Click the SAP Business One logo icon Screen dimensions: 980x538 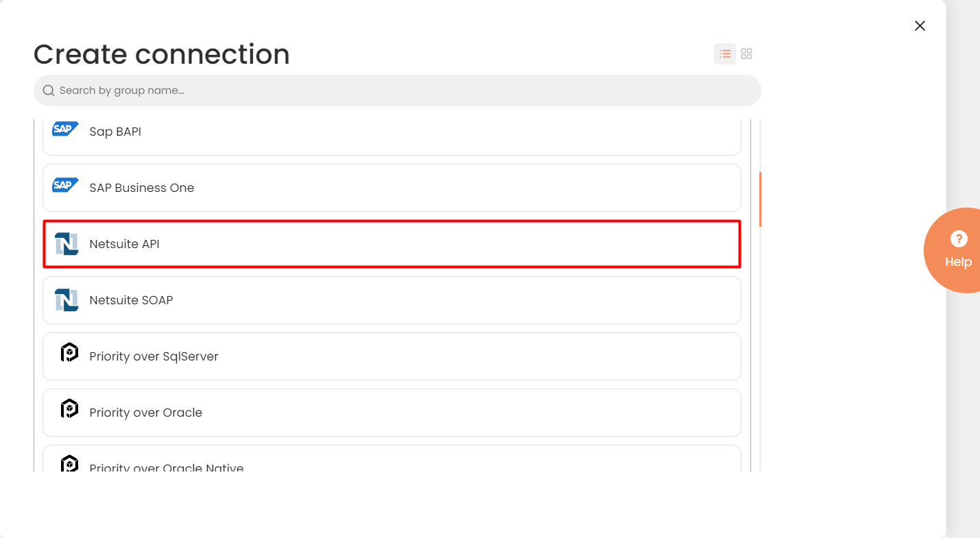66,185
